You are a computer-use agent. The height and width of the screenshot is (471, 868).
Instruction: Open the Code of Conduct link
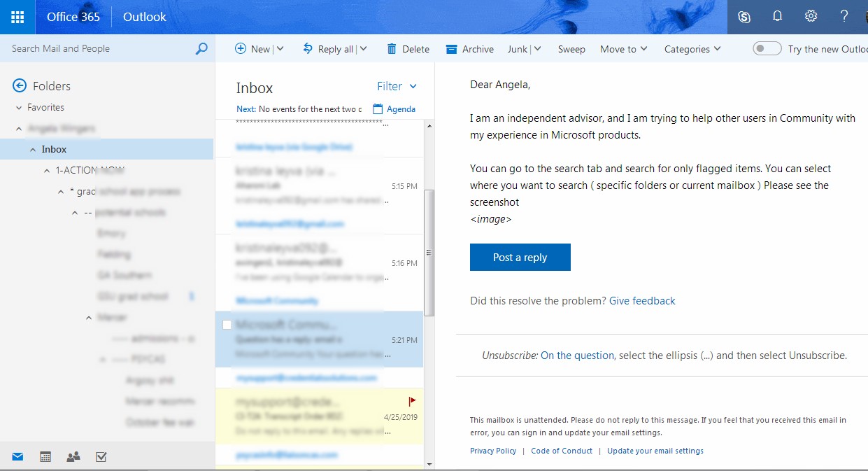(x=562, y=451)
